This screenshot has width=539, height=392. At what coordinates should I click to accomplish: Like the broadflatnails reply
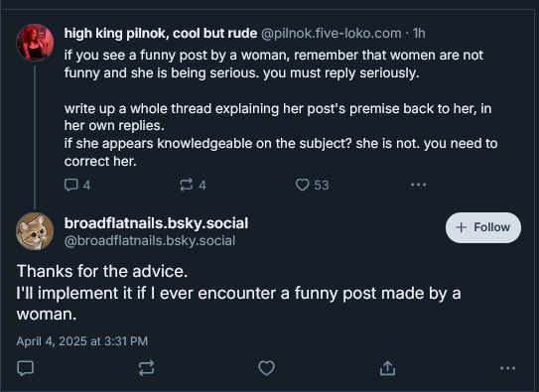(x=266, y=368)
